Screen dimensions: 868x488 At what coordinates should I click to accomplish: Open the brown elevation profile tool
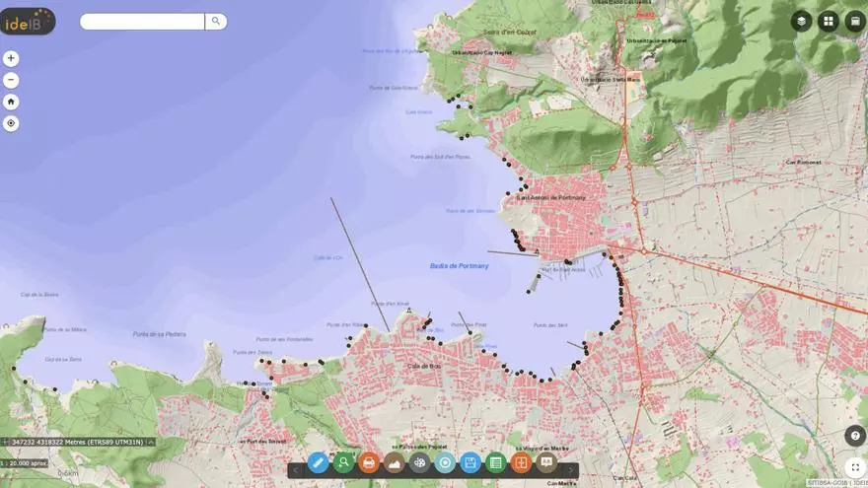click(x=395, y=462)
